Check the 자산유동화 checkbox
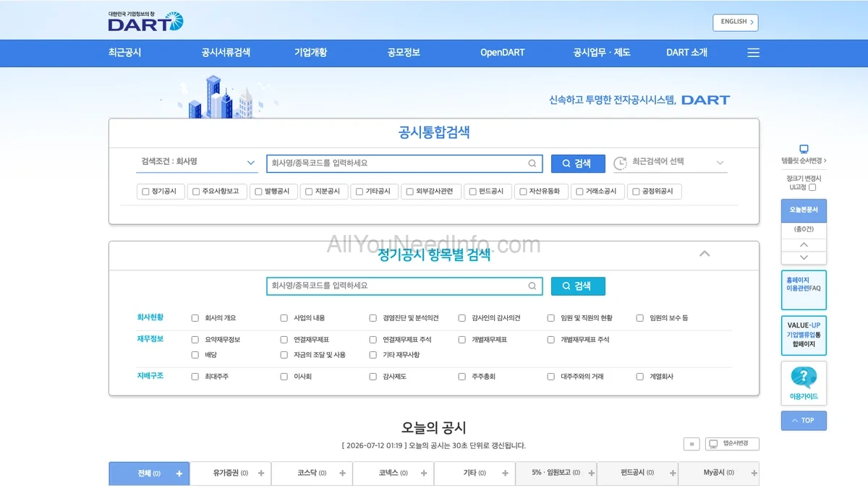Image resolution: width=868 pixels, height=488 pixels. (523, 192)
